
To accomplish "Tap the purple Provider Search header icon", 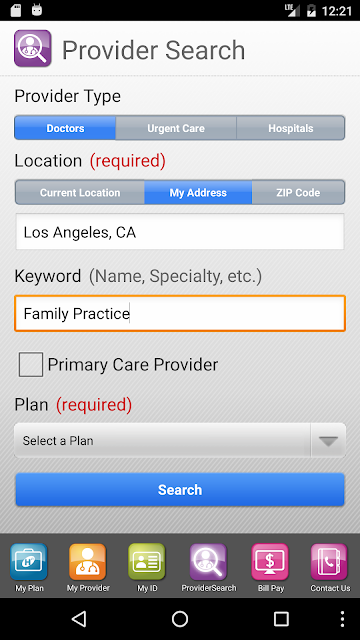I will click(33, 48).
